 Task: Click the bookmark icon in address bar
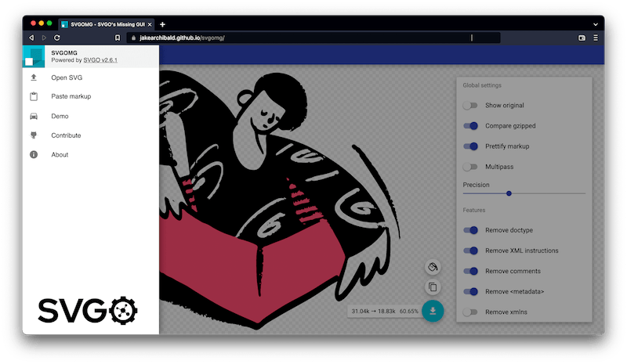click(x=117, y=38)
